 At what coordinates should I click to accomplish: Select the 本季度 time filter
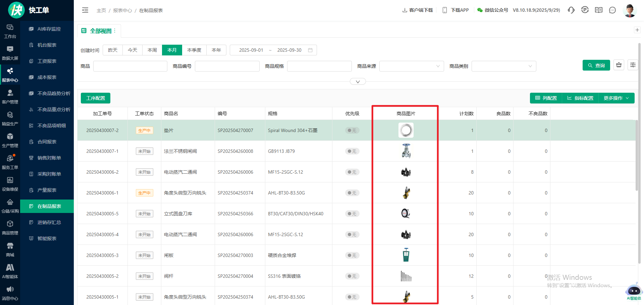pyautogui.click(x=194, y=50)
